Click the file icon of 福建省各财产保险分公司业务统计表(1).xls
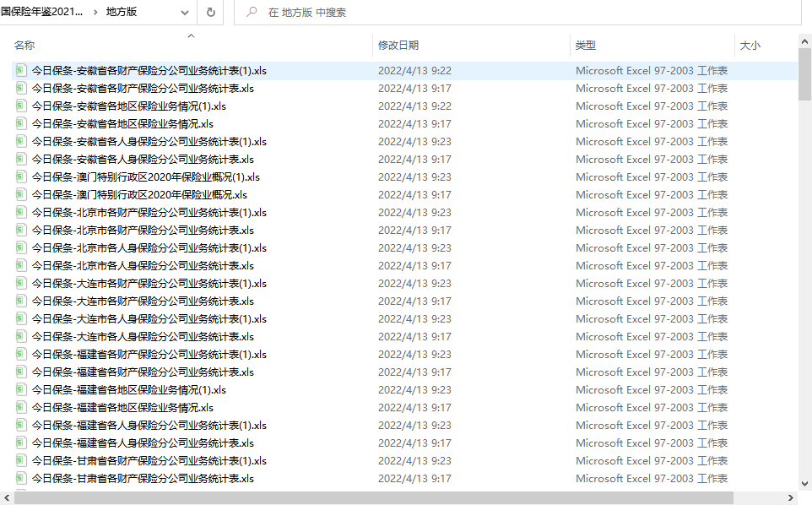This screenshot has height=505, width=812. 21,355
